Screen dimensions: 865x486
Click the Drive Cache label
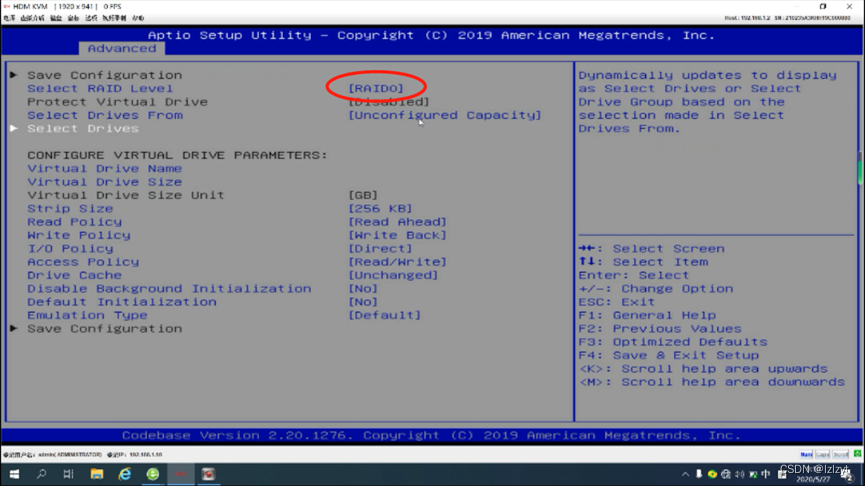74,275
